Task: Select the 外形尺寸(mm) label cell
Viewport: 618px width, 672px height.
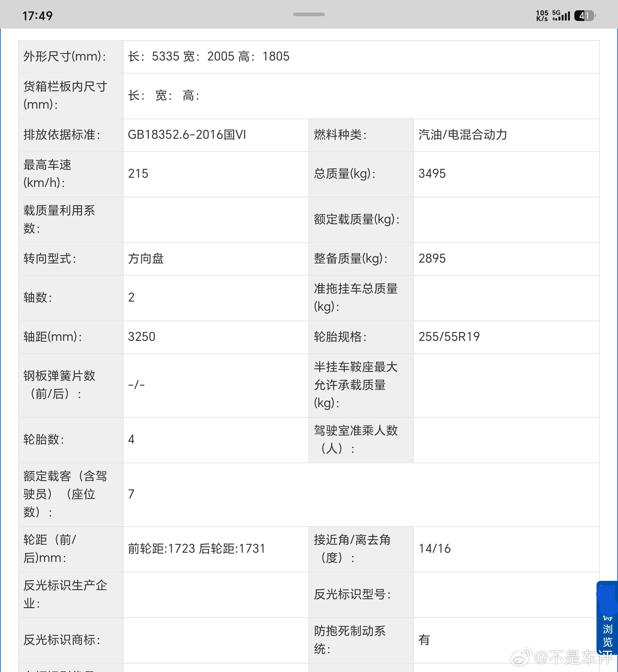Action: [x=71, y=57]
